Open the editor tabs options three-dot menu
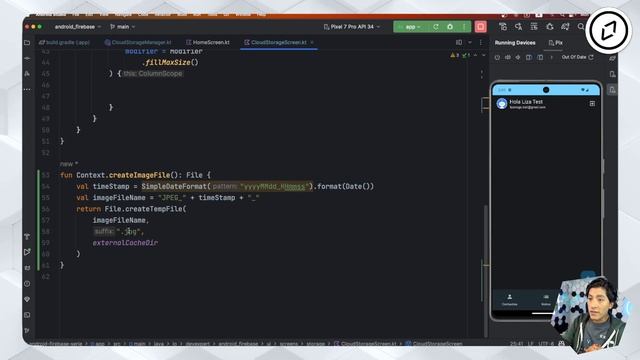This screenshot has height=360, width=640. coord(481,42)
